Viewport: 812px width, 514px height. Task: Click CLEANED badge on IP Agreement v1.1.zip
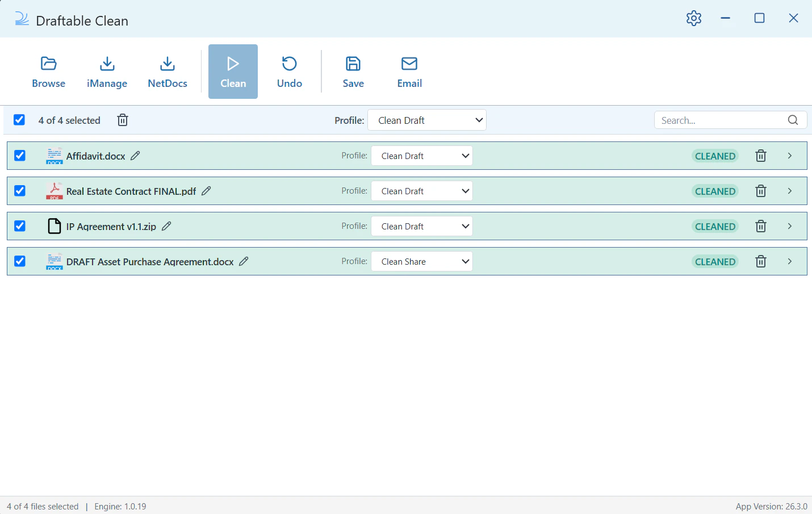715,227
